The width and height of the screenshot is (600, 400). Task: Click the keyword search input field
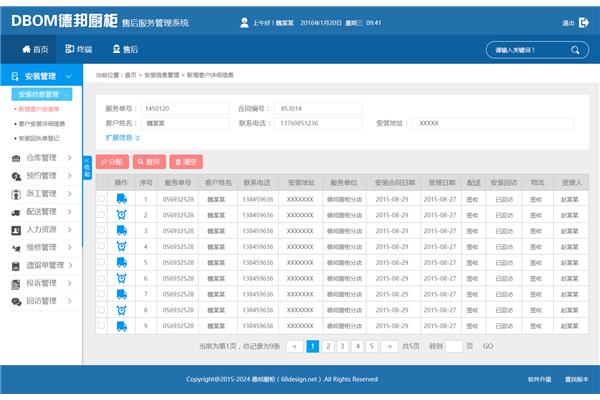coord(537,50)
